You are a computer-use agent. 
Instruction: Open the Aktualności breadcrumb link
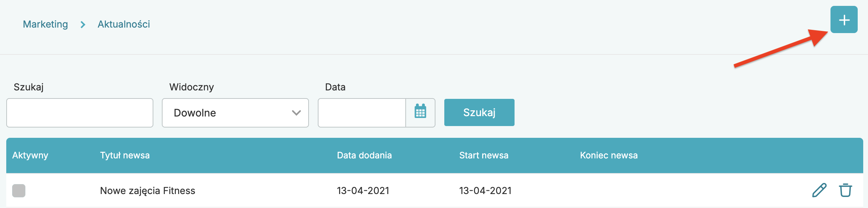click(124, 24)
